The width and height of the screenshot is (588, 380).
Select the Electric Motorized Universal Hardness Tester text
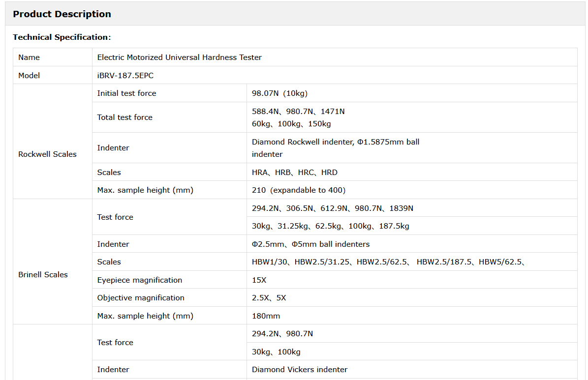click(179, 58)
